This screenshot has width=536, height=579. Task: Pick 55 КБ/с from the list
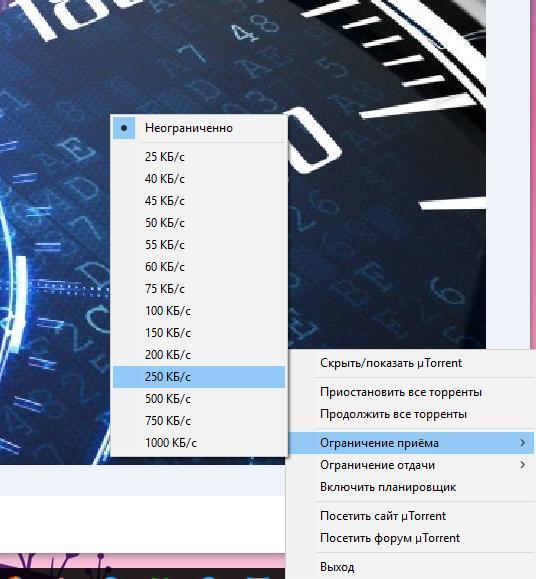199,245
